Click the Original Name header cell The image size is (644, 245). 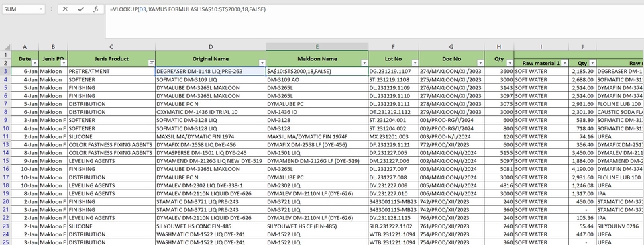click(x=210, y=59)
